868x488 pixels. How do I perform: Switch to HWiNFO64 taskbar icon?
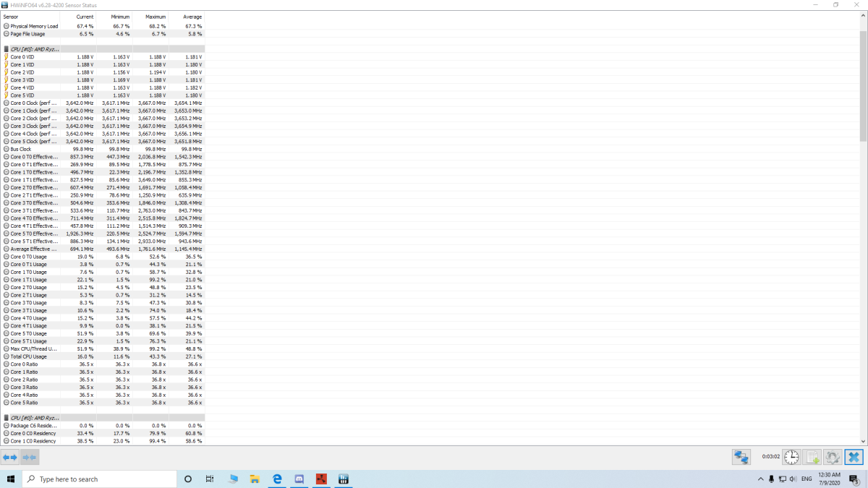click(x=344, y=479)
